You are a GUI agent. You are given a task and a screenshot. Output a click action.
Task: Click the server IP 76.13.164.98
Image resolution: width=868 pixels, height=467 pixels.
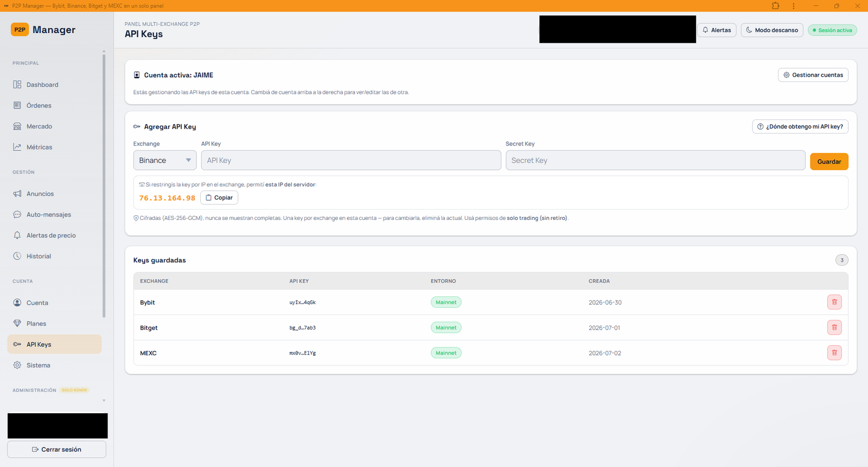pyautogui.click(x=167, y=198)
